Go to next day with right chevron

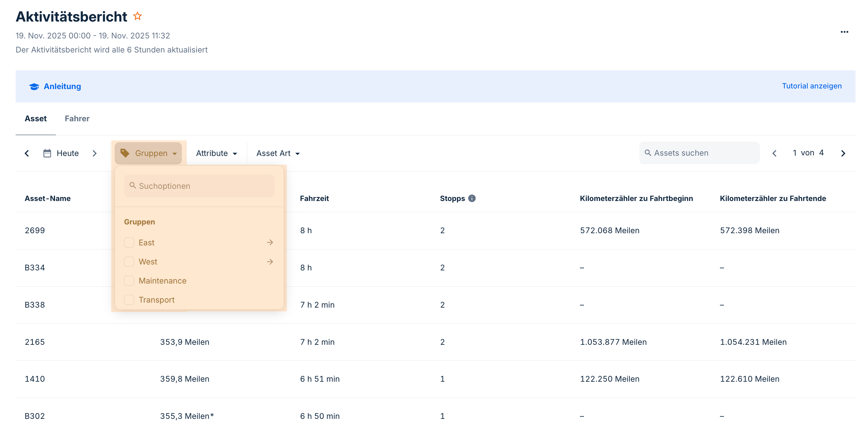tap(95, 153)
